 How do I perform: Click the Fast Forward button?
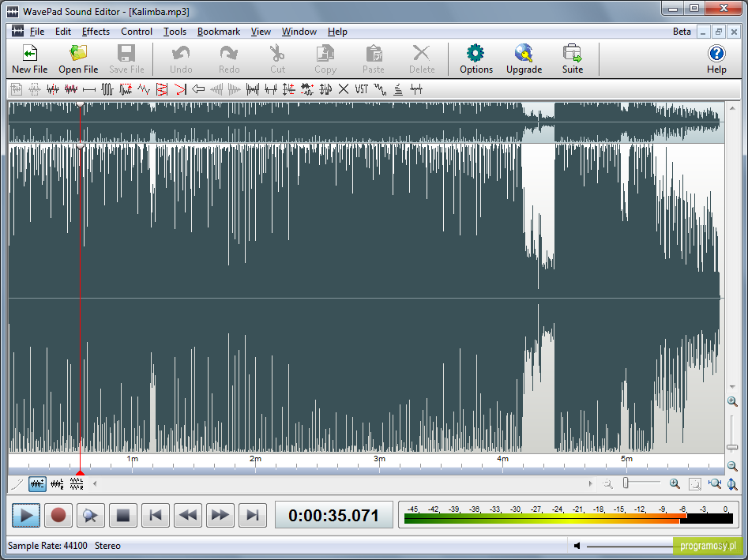coord(220,515)
